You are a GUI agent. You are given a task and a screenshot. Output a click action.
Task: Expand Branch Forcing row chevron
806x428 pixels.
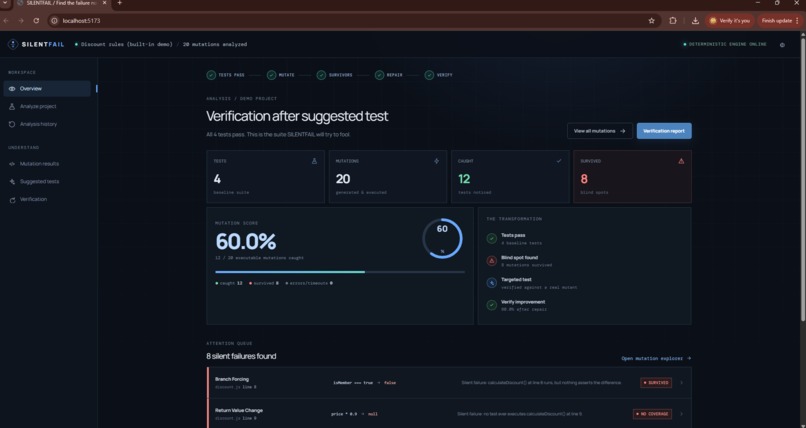682,383
